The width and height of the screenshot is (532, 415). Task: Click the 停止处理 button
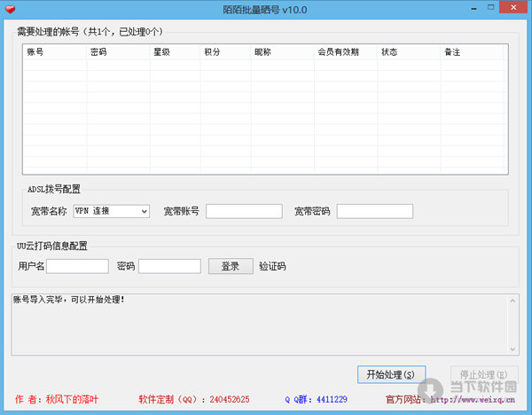tap(483, 375)
